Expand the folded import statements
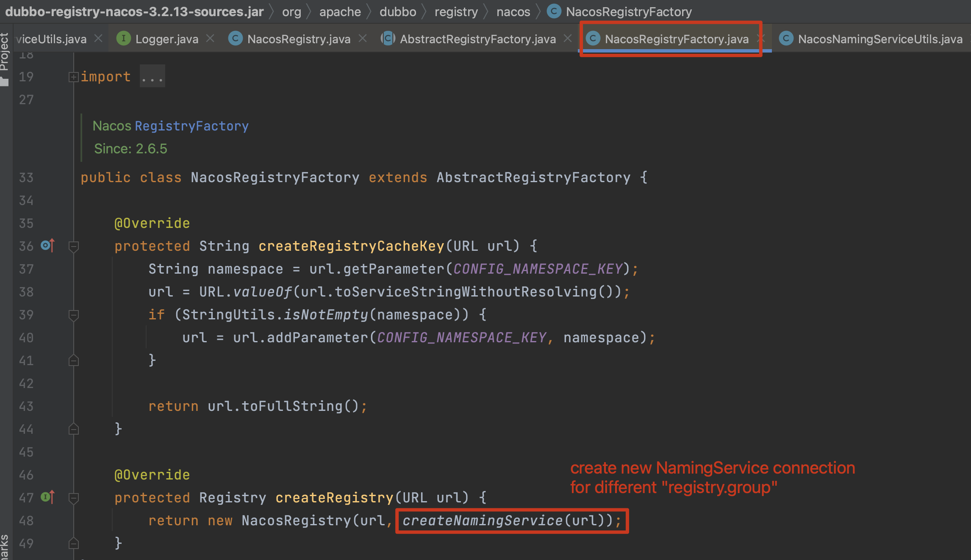 (74, 77)
